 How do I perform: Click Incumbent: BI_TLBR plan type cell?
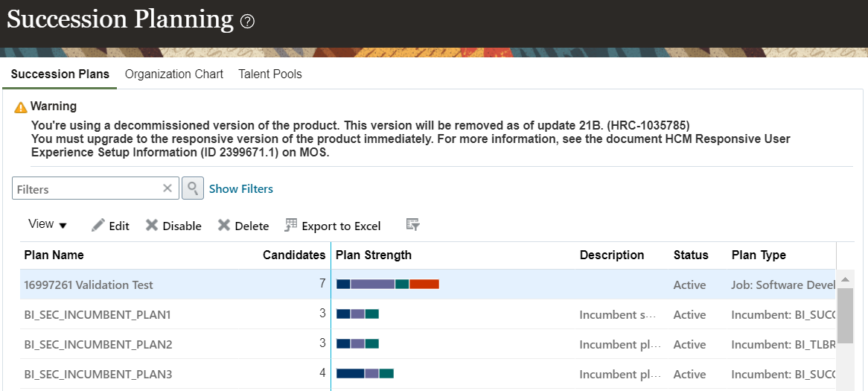coord(783,345)
